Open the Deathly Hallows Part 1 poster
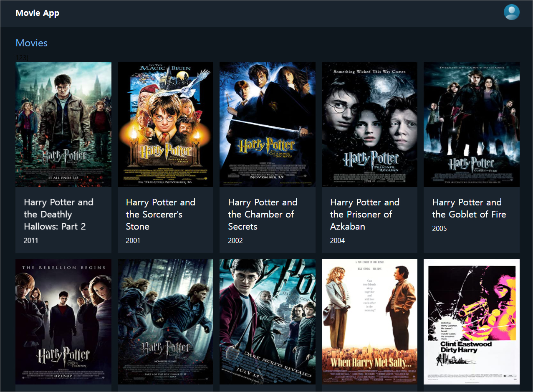The height and width of the screenshot is (392, 533). point(165,322)
